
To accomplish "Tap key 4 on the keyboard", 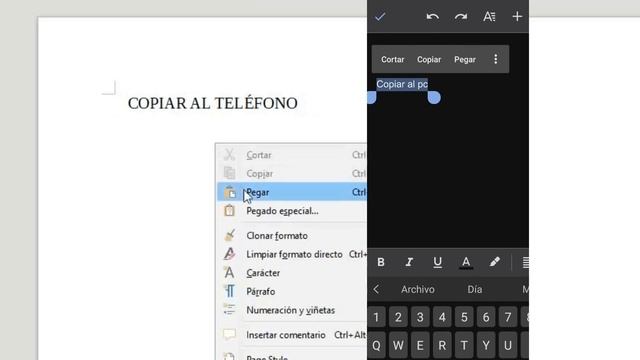I will (x=442, y=317).
